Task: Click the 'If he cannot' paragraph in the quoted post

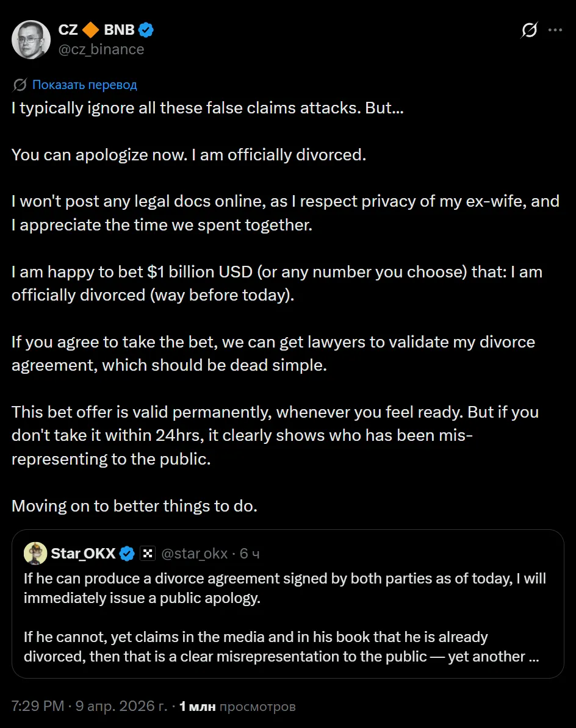Action: (x=256, y=646)
